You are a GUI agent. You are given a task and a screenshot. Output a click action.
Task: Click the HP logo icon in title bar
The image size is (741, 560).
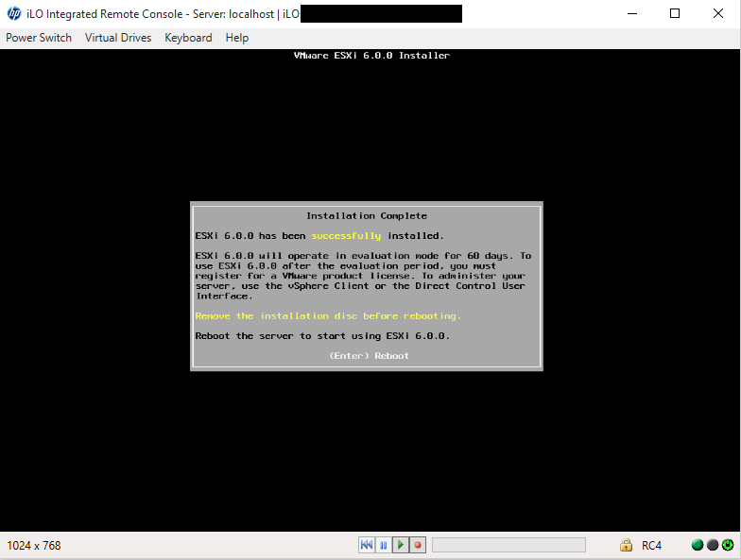(13, 13)
